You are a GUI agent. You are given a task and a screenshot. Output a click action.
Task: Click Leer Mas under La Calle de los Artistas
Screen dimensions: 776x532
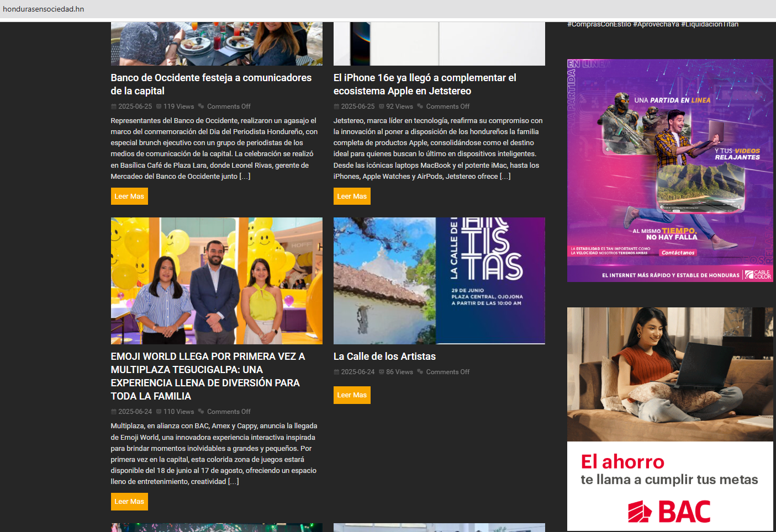point(352,395)
